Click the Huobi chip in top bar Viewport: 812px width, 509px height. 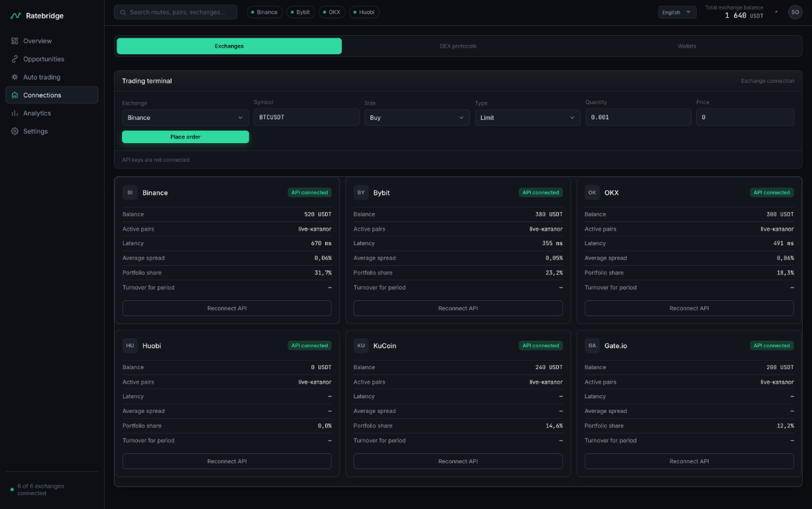(364, 12)
